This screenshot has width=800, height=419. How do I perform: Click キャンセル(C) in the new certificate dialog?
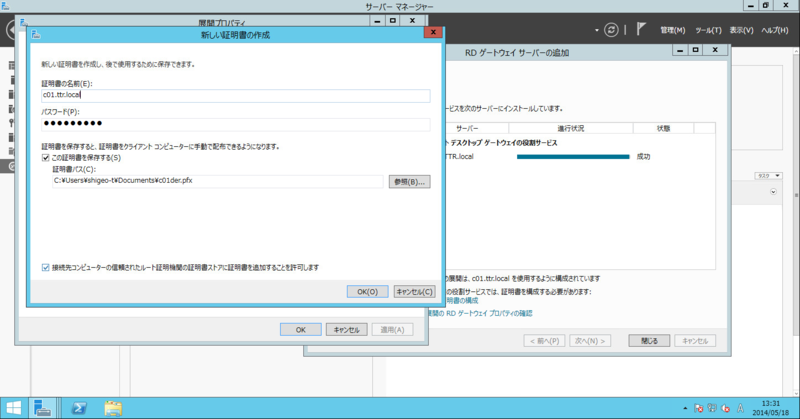tap(414, 291)
